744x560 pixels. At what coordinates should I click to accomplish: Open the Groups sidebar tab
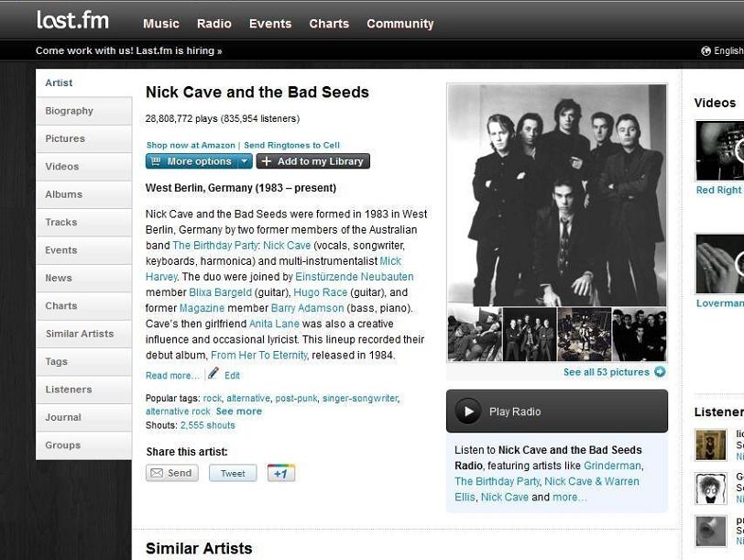pyautogui.click(x=84, y=445)
